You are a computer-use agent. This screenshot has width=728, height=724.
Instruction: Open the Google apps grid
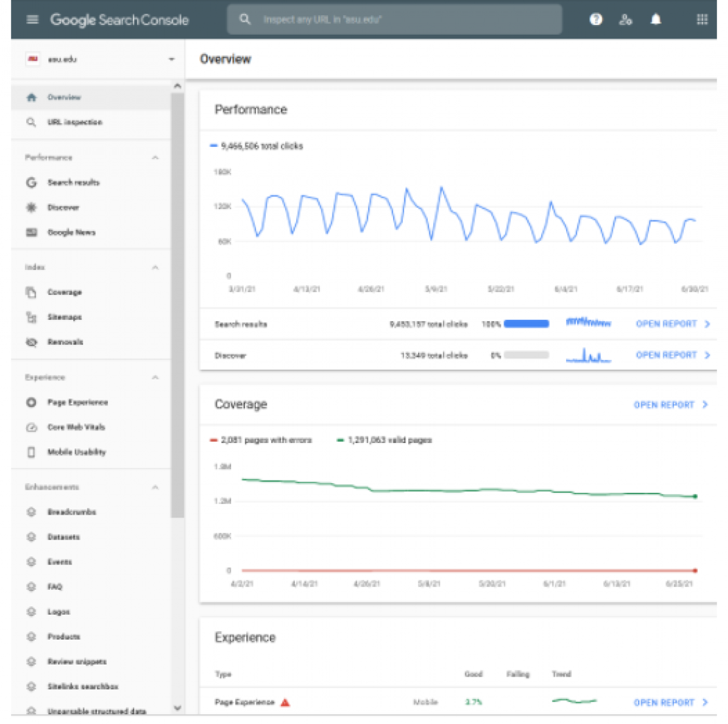tap(702, 19)
